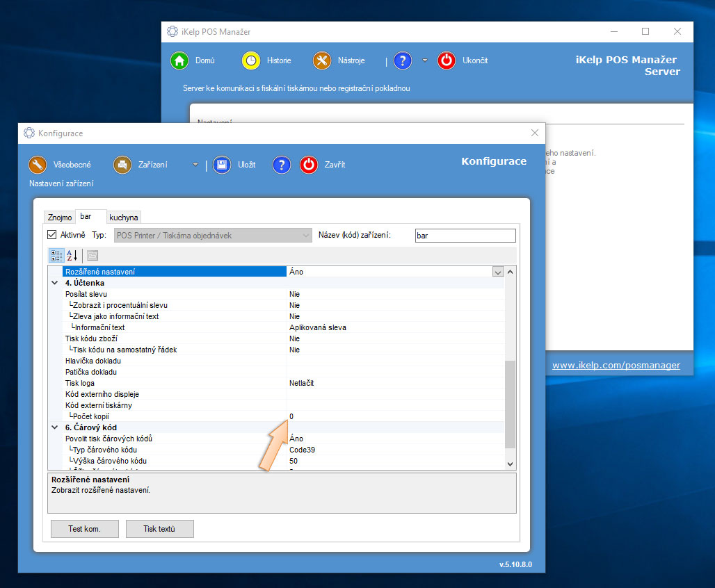This screenshot has width=715, height=588.
Task: Switch to the Znojmo tab
Action: [60, 218]
